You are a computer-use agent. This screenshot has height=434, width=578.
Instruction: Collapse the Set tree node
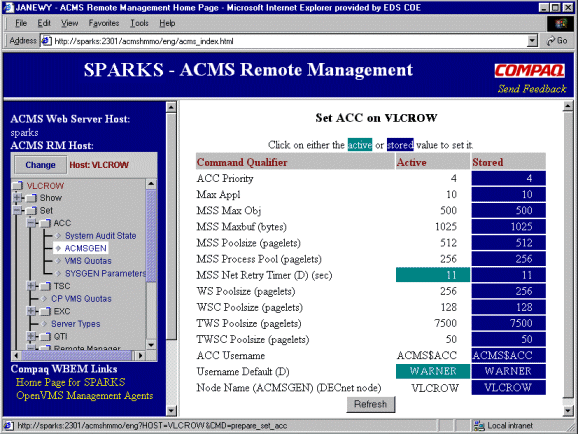[x=17, y=211]
